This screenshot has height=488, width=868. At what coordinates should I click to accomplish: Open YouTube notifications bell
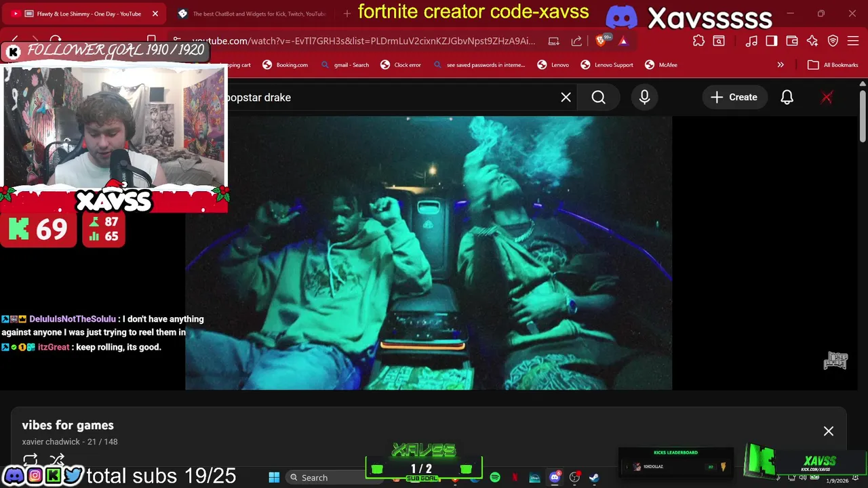pyautogui.click(x=787, y=98)
